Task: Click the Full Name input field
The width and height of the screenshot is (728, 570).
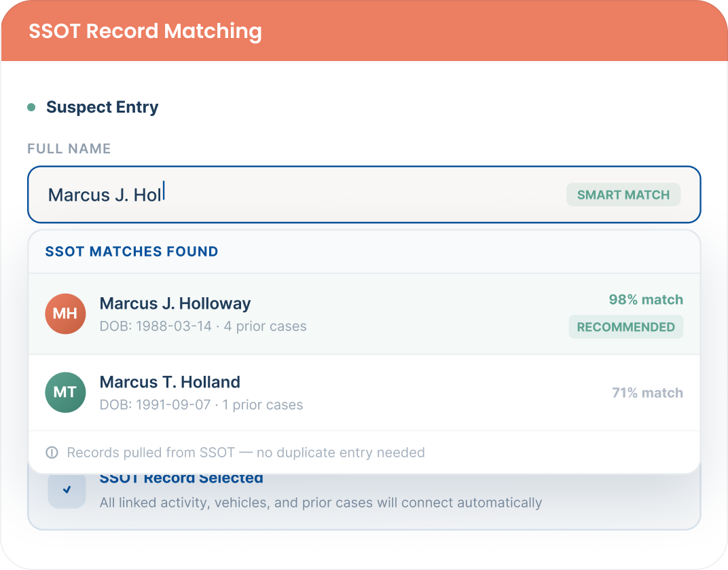Action: [x=364, y=194]
